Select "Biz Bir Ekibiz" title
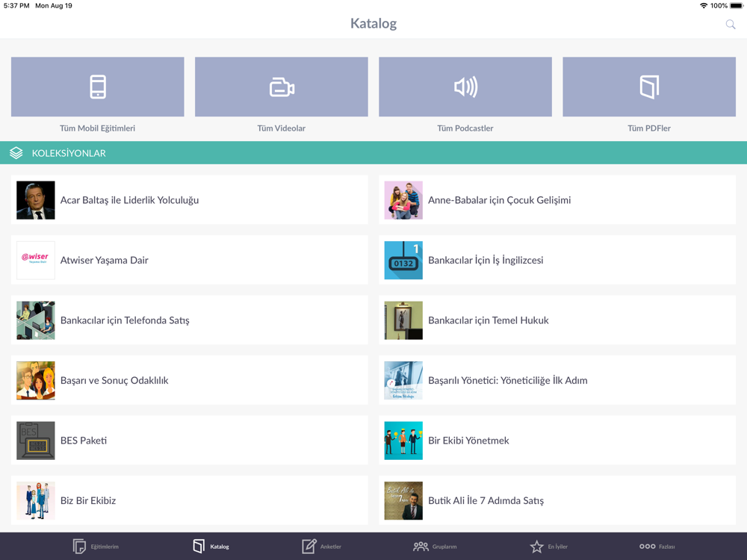 coord(88,500)
